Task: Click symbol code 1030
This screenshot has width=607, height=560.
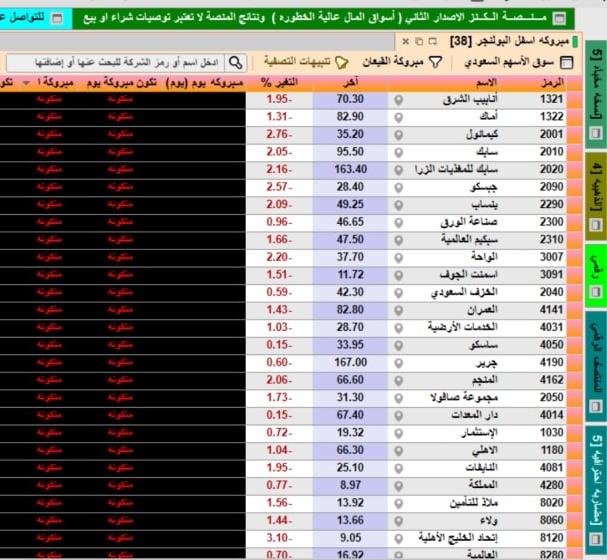Action: pyautogui.click(x=552, y=433)
